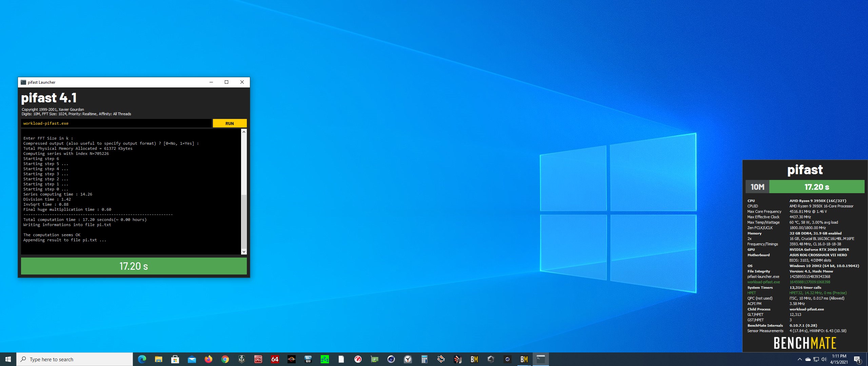Minimize the pifast Launcher window
The image size is (868, 366).
[211, 82]
